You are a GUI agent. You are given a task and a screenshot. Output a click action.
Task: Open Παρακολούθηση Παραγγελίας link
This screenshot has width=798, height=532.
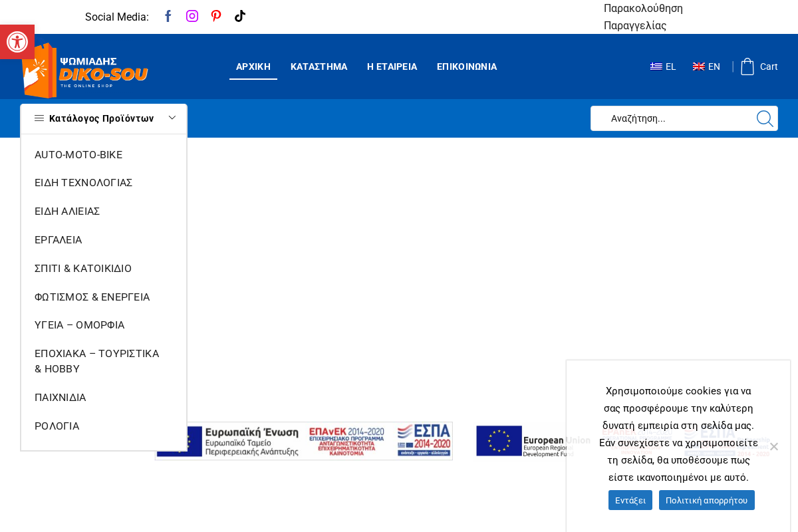point(643,17)
